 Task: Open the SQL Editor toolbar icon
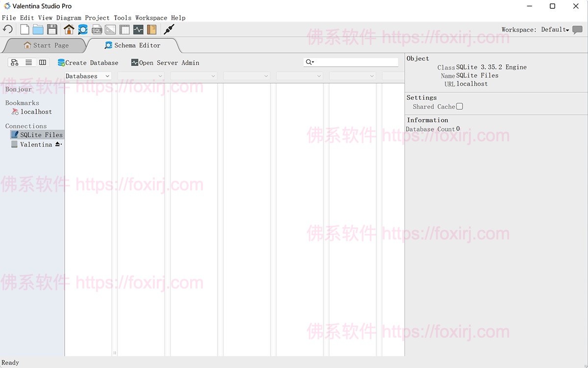pos(97,29)
